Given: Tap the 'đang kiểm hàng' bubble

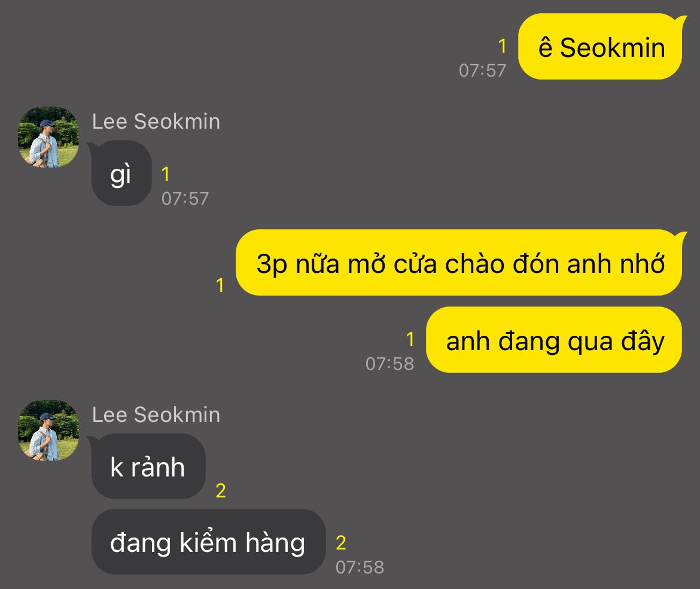Looking at the screenshot, I should click(x=208, y=542).
